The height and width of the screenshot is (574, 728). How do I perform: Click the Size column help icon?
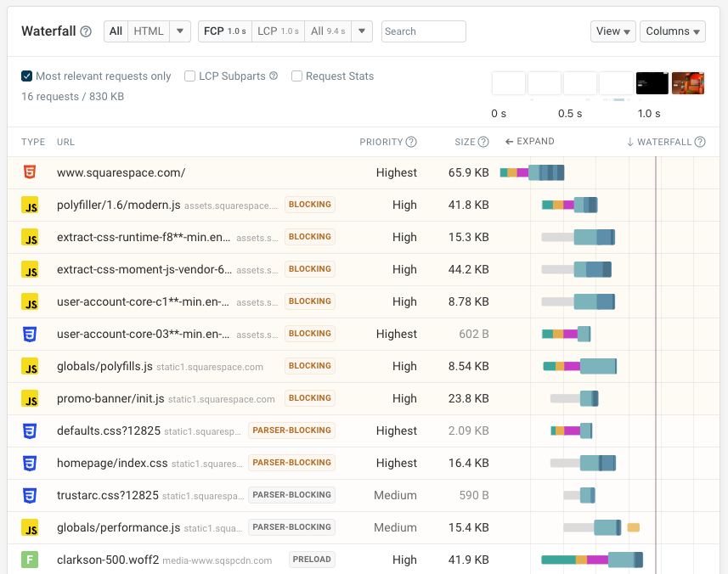(x=483, y=142)
